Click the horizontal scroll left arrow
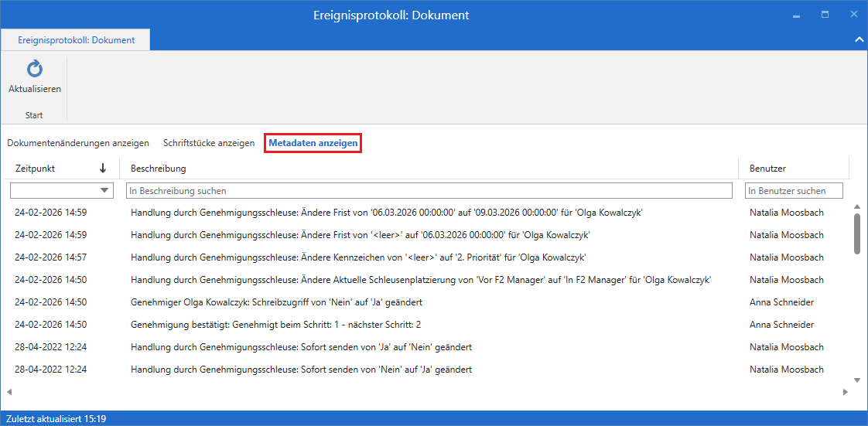 click(x=9, y=392)
